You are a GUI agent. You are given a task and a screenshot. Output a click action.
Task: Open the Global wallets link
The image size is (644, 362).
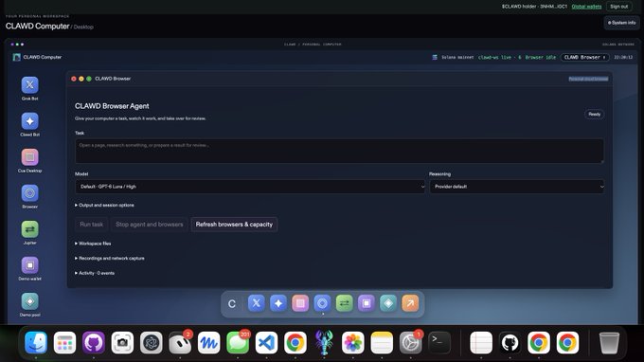(586, 7)
